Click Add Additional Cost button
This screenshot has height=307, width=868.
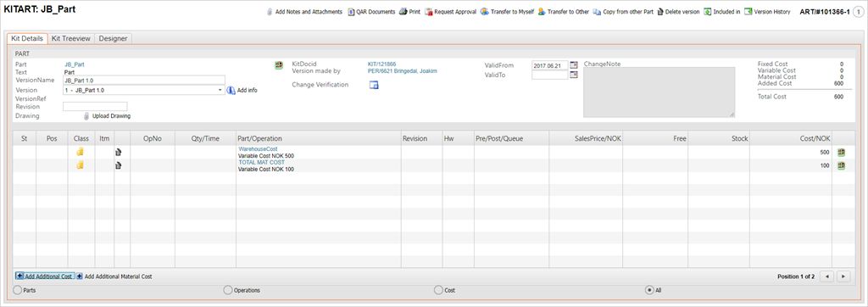45,276
